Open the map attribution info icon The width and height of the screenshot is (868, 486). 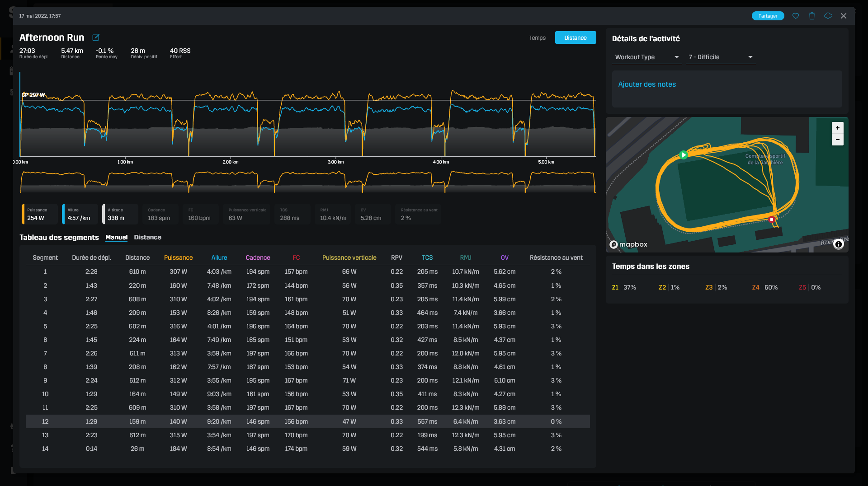pos(839,244)
